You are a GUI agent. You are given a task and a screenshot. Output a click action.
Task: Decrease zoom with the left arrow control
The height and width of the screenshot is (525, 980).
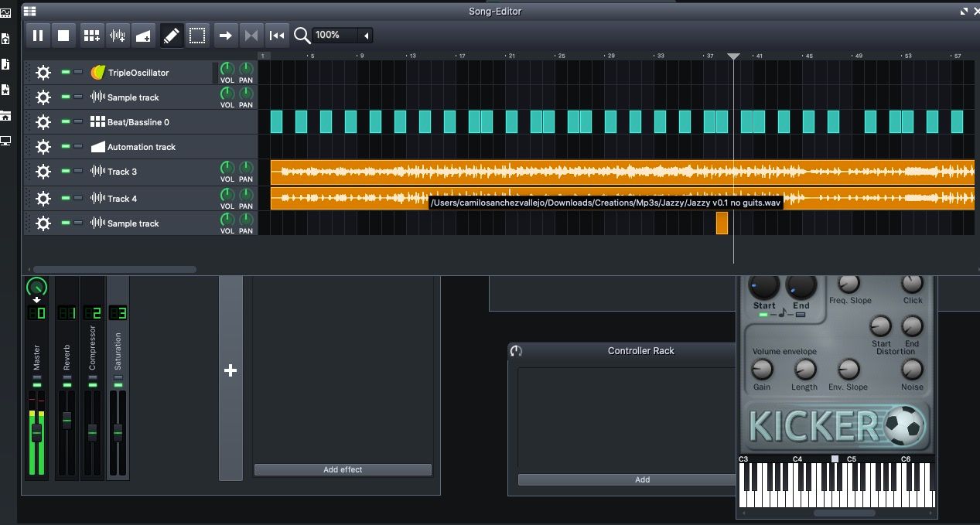tap(364, 35)
